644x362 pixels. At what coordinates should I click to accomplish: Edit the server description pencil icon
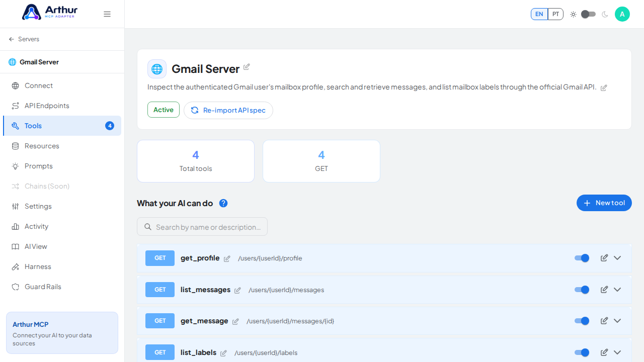click(604, 87)
